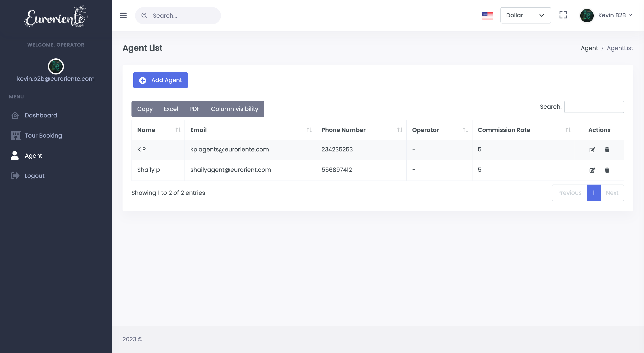Click the Agent breadcrumb link

(x=589, y=48)
